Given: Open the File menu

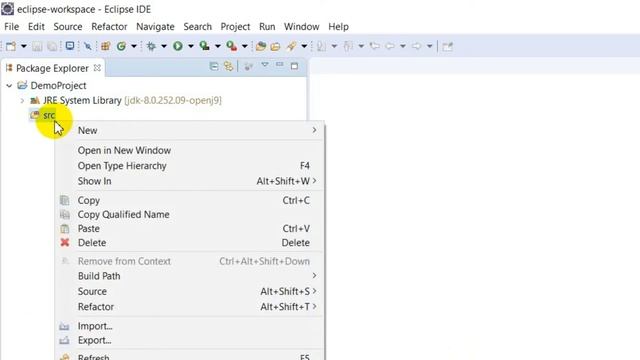Looking at the screenshot, I should click(x=11, y=27).
